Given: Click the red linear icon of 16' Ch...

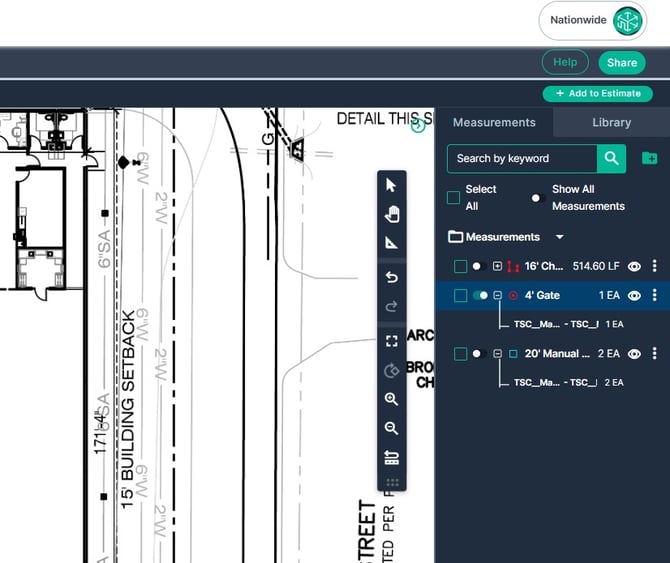Looking at the screenshot, I should tap(513, 266).
